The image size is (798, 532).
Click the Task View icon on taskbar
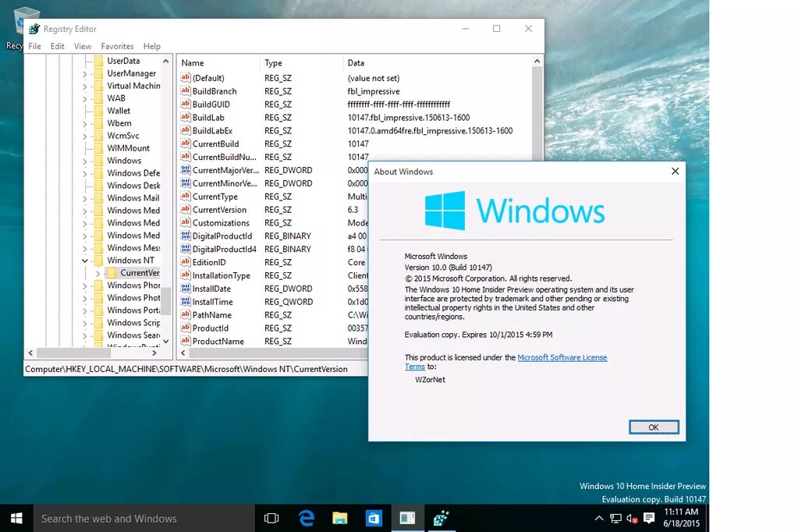coord(270,518)
